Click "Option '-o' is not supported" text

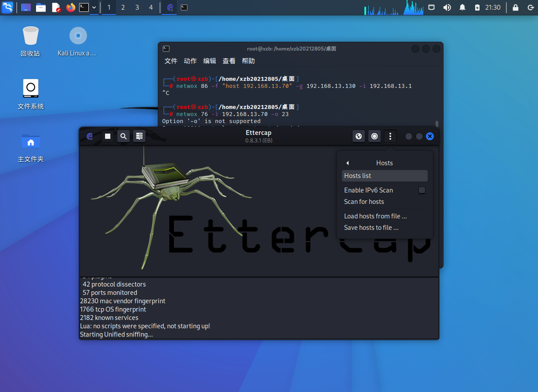coord(211,121)
